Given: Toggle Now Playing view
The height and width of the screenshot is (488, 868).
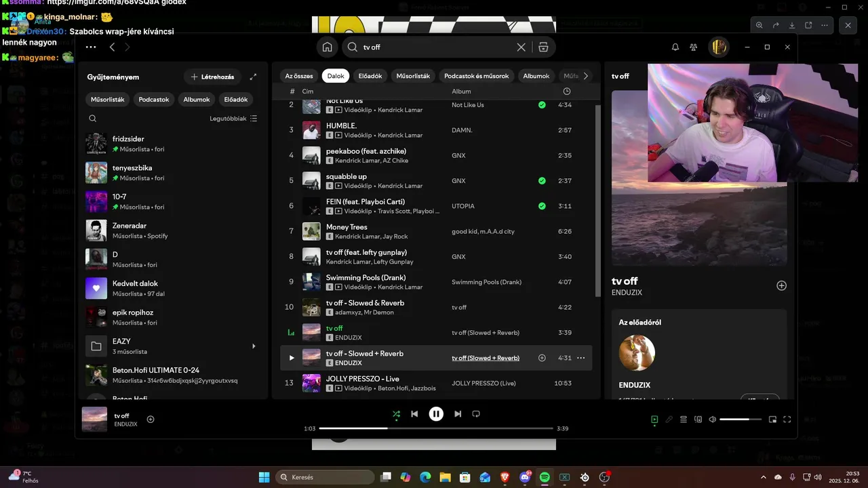Looking at the screenshot, I should point(654,420).
